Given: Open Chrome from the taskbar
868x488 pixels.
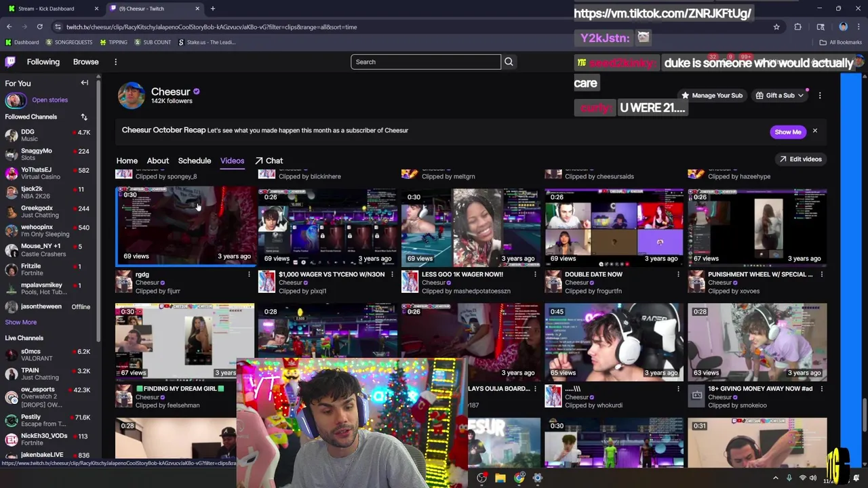Looking at the screenshot, I should point(519,478).
